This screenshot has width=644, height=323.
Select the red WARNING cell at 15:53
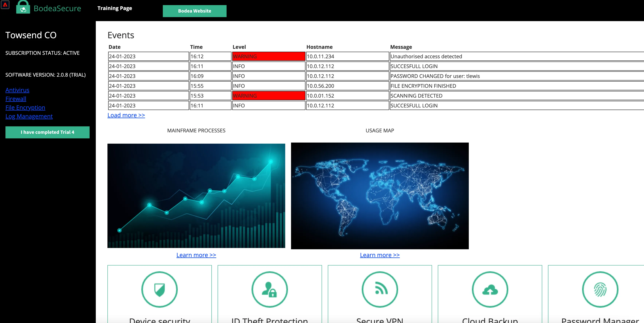(x=269, y=96)
